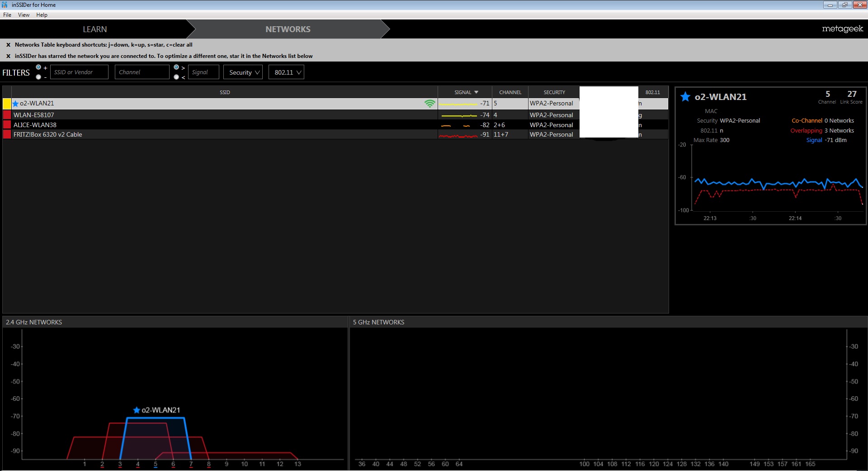Click the SIGNAL column sort arrow
Screen dimensions: 868x471
click(x=476, y=92)
